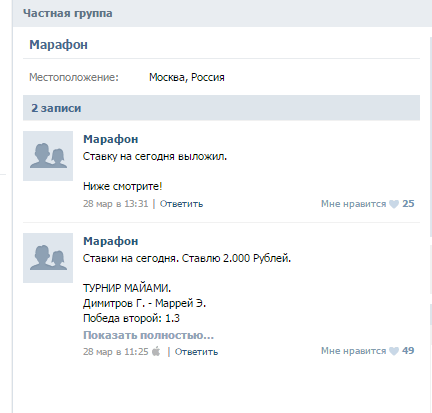Click the Местоположение: label

74,77
